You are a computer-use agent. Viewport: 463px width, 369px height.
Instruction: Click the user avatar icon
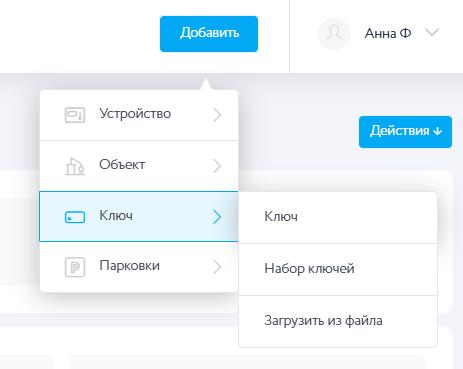pos(334,34)
